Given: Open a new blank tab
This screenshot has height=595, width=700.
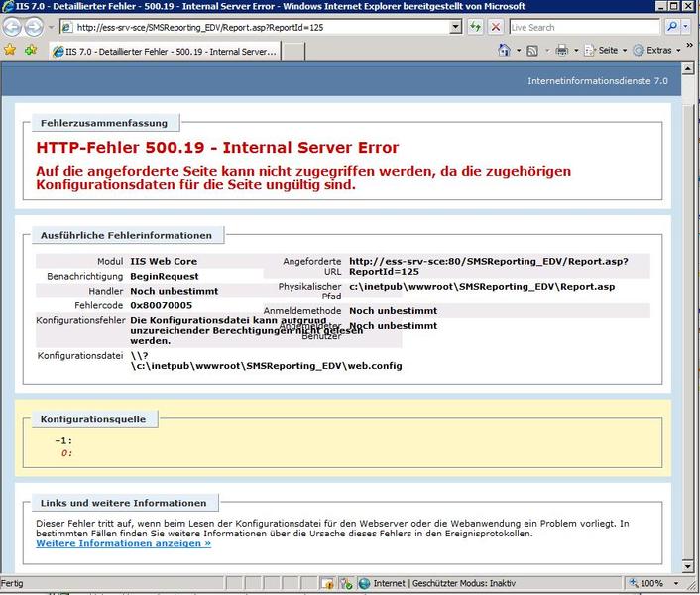Looking at the screenshot, I should (x=293, y=52).
